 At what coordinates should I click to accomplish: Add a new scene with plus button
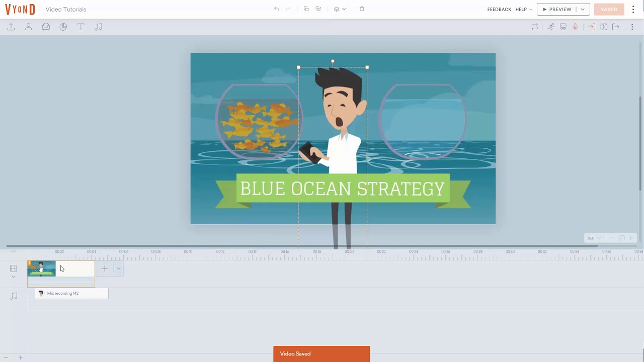(105, 268)
